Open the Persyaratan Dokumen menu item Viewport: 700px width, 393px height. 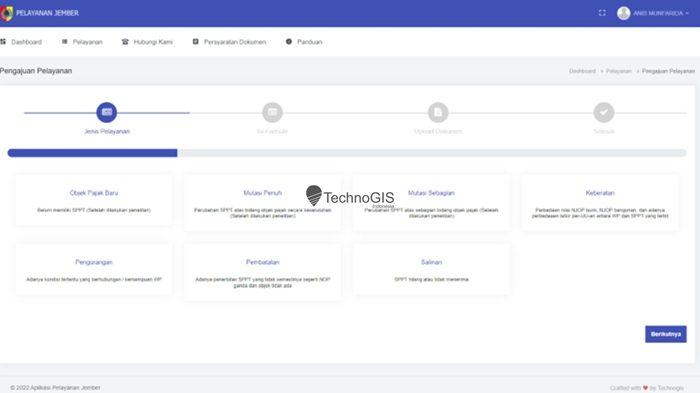[229, 42]
